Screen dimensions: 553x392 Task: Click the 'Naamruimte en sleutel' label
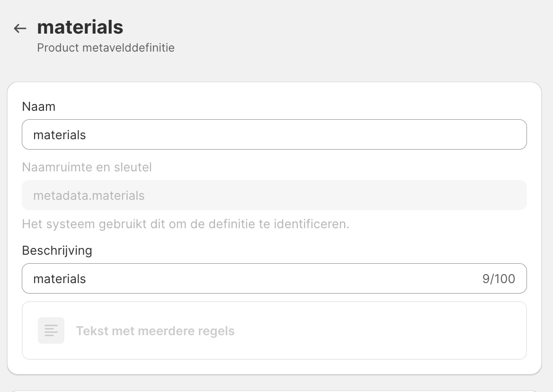[x=87, y=167]
